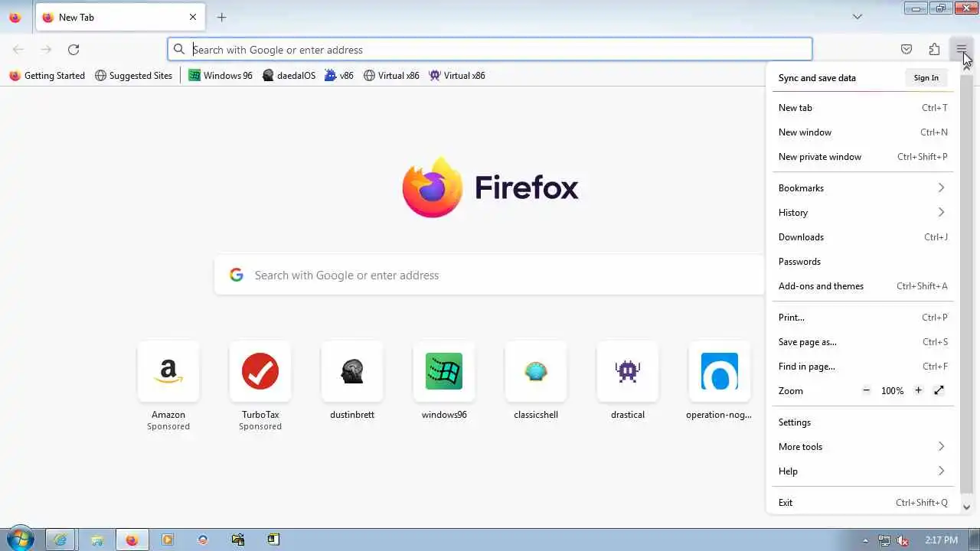Screen dimensions: 980x551
Task: Click the muted volume tray icon
Action: click(x=903, y=540)
